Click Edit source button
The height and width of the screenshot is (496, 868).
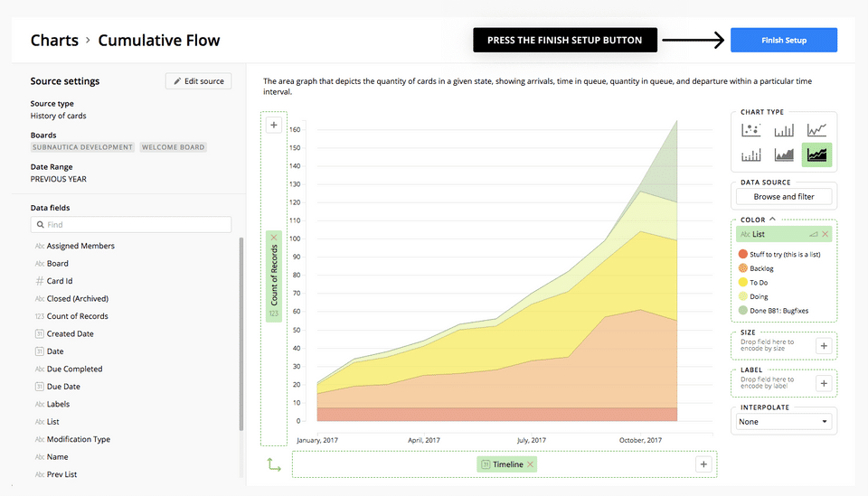pyautogui.click(x=198, y=81)
